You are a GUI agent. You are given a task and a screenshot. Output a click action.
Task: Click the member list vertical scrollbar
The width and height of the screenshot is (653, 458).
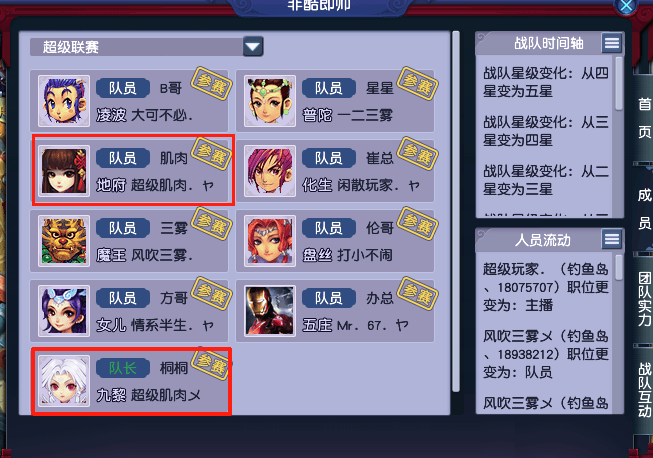pos(456,212)
